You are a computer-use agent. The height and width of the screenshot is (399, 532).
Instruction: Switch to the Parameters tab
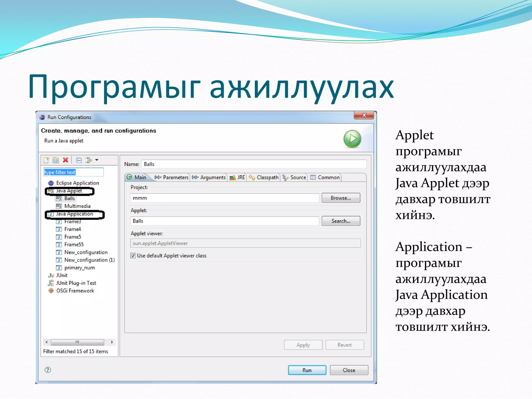pyautogui.click(x=171, y=177)
